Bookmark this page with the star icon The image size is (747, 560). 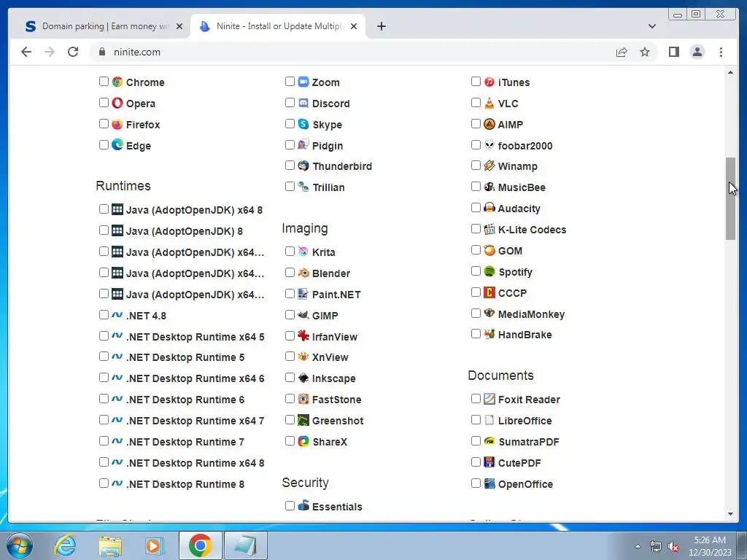(645, 52)
